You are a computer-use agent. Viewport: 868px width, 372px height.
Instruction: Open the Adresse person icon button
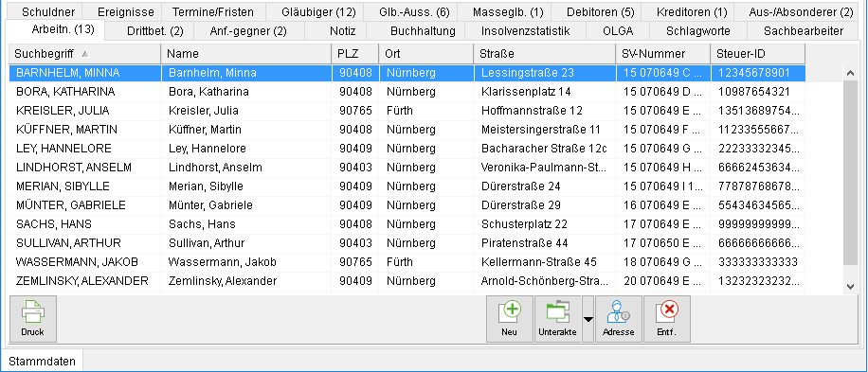coord(619,319)
